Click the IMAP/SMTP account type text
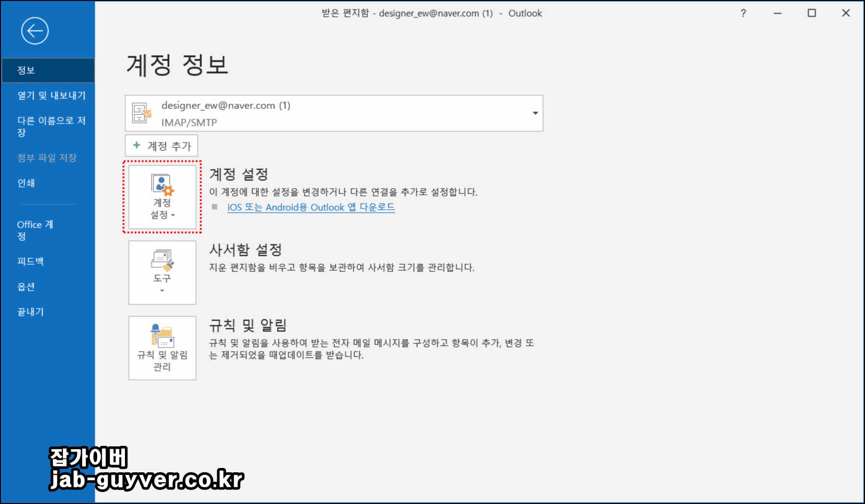Image resolution: width=865 pixels, height=504 pixels. click(x=189, y=123)
